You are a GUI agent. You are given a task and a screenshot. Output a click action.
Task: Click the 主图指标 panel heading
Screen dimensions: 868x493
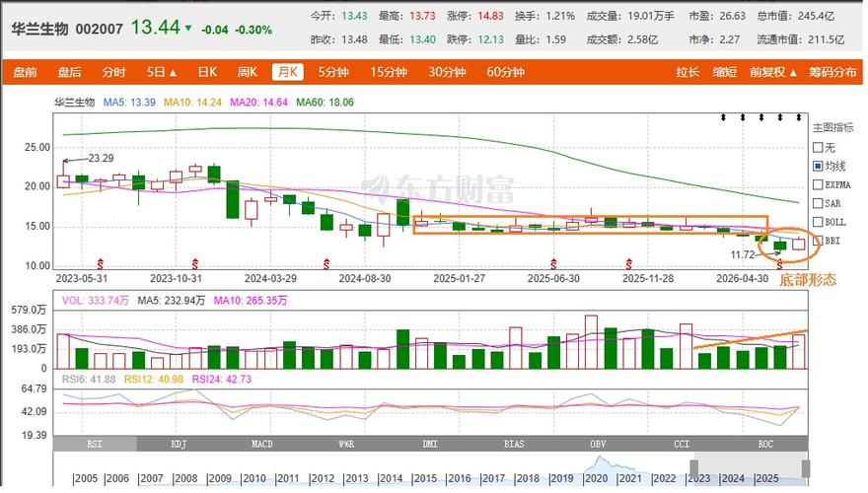click(832, 128)
